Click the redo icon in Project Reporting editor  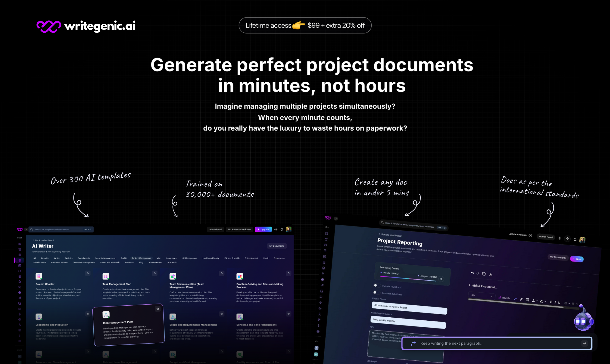(x=478, y=273)
